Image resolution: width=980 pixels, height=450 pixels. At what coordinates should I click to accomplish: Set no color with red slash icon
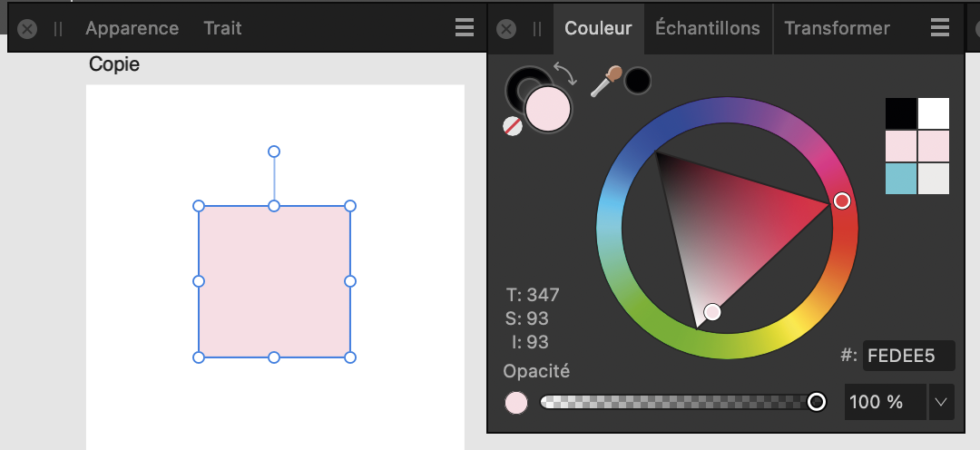pyautogui.click(x=513, y=126)
